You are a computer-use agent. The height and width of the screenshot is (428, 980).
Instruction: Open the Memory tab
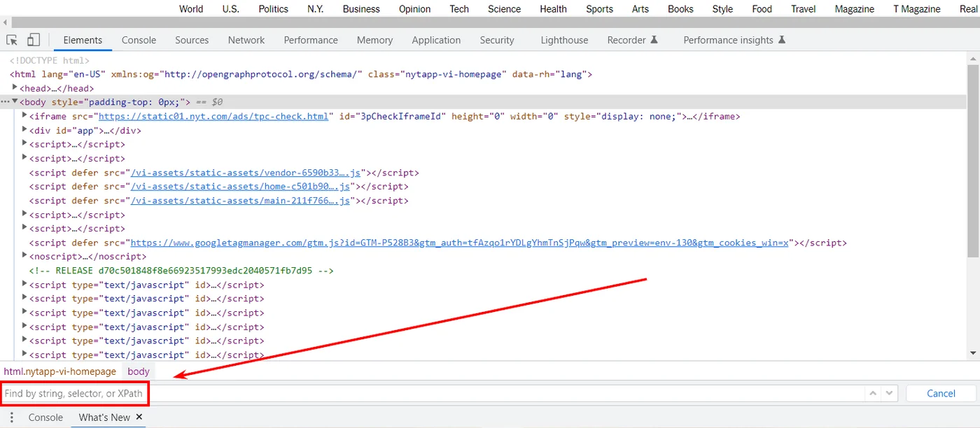coord(374,40)
